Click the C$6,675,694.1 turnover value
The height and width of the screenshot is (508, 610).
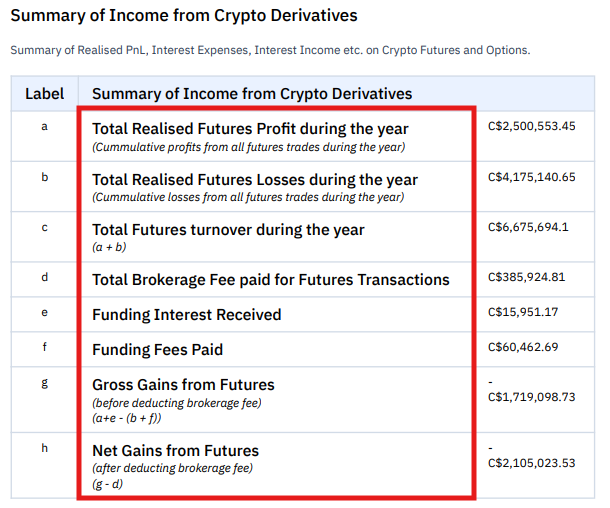click(528, 227)
